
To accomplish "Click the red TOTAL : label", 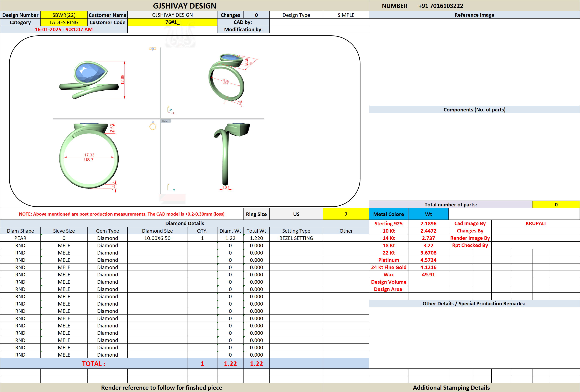I will point(94,364).
